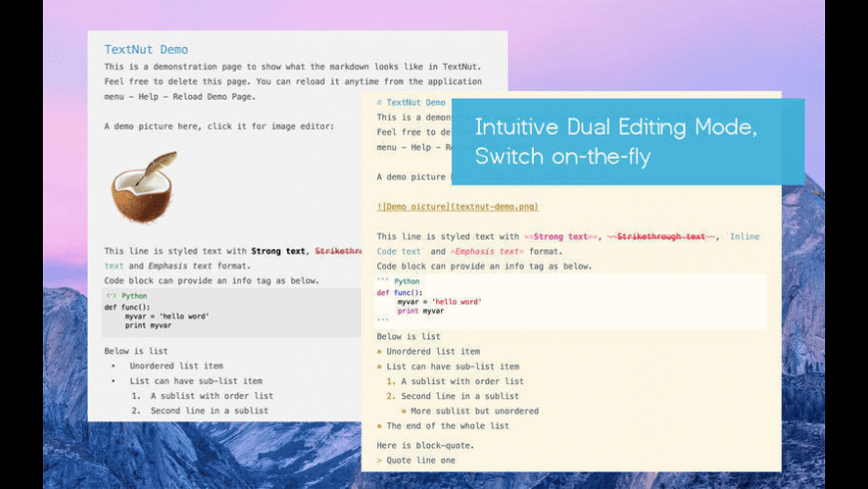Open the ![Demo picture](textnut-demo.png) link
868x489 pixels.
pos(457,207)
